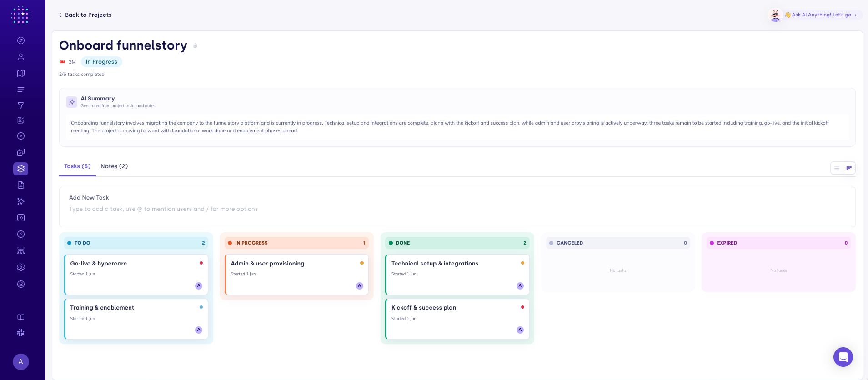This screenshot has height=380, width=868.
Task: Click the app logo in the sidebar
Action: pos(20,15)
